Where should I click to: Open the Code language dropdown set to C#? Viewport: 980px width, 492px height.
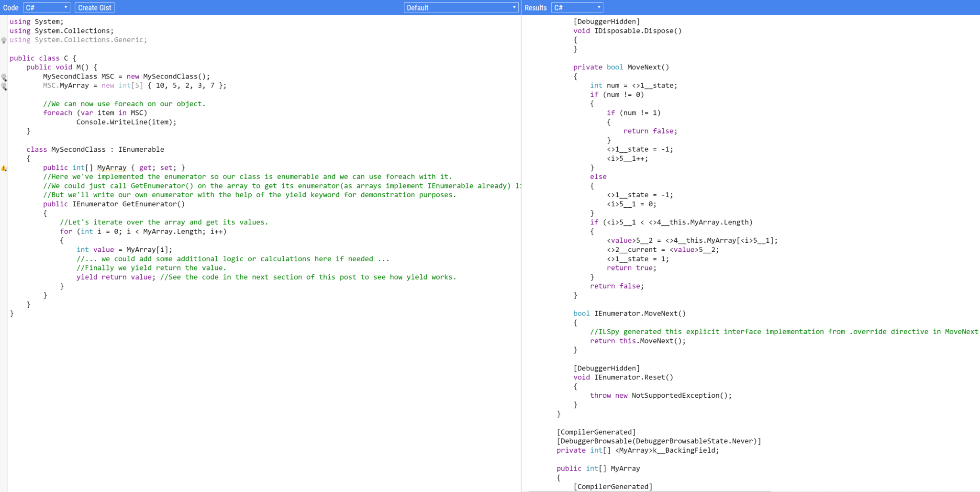[x=46, y=7]
